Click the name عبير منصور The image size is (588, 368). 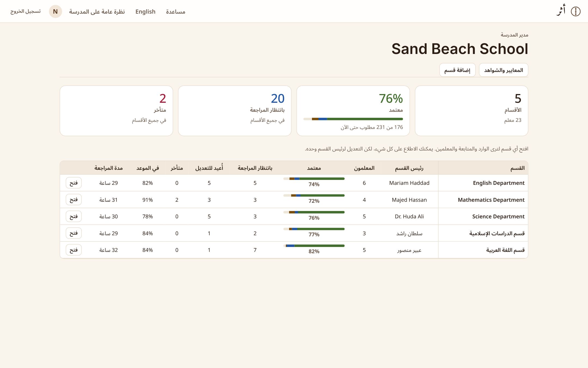[409, 250]
